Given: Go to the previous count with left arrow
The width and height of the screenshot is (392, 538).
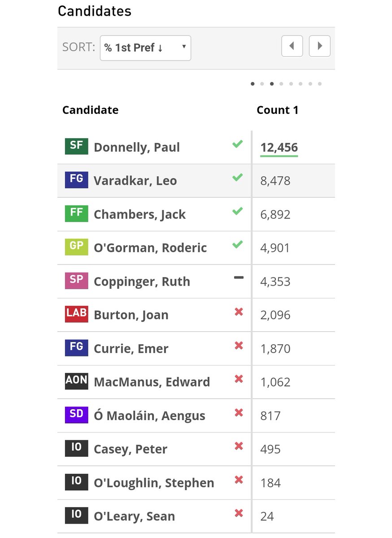Looking at the screenshot, I should [292, 46].
